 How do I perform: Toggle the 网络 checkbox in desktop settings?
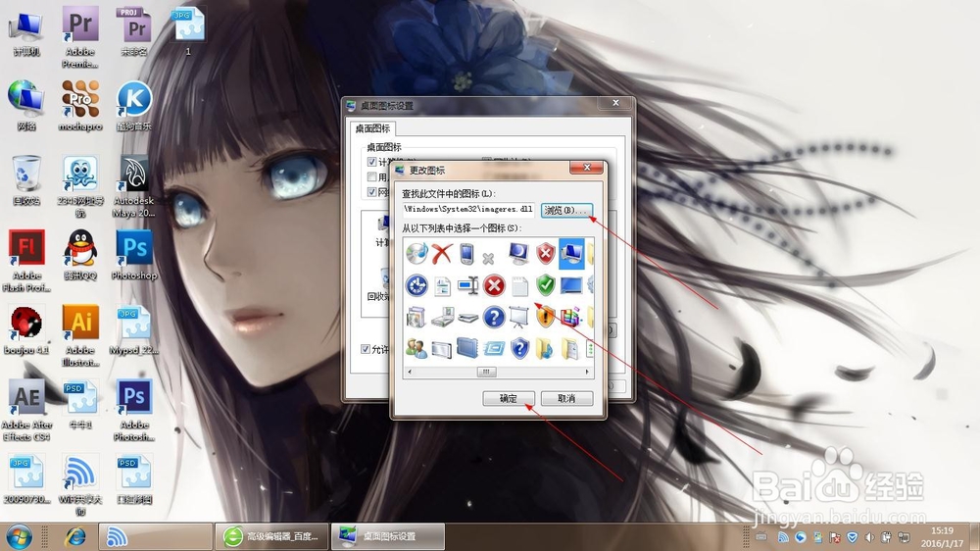tap(371, 192)
